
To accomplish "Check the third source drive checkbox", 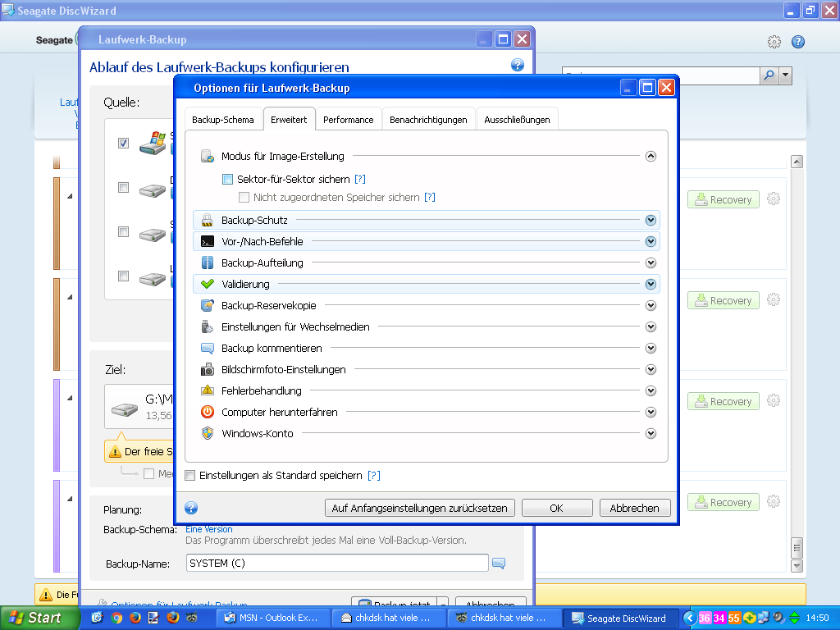I will pyautogui.click(x=124, y=232).
